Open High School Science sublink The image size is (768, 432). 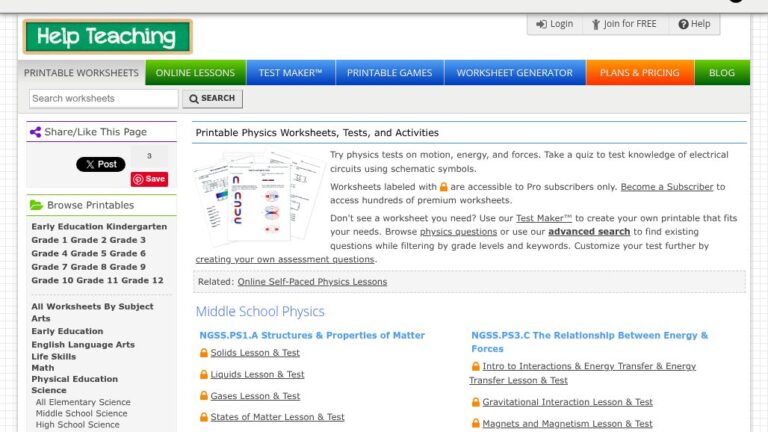tap(77, 425)
